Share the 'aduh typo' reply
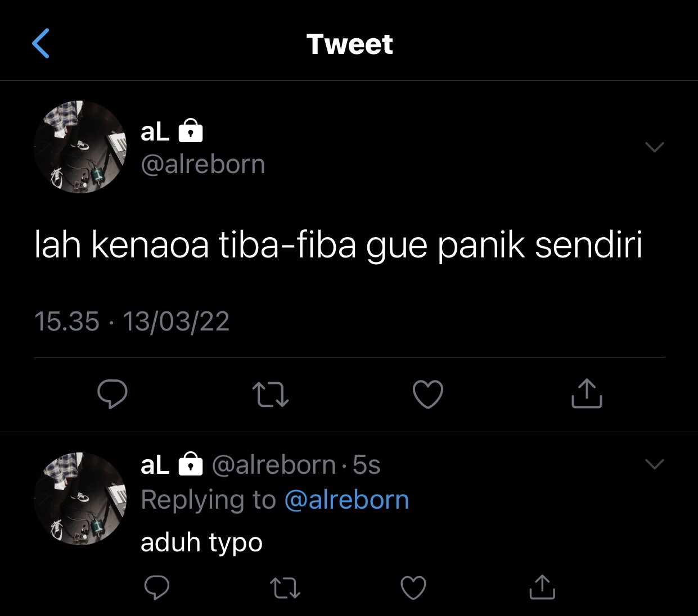 tap(542, 587)
